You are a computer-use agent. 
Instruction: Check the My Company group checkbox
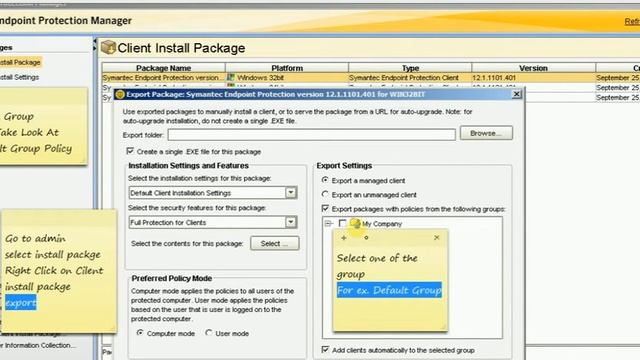point(342,223)
